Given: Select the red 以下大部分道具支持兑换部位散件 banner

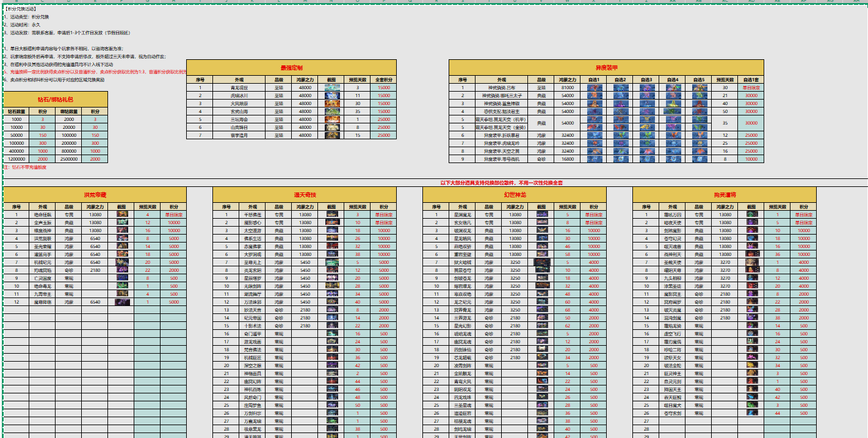Looking at the screenshot, I should (501, 183).
